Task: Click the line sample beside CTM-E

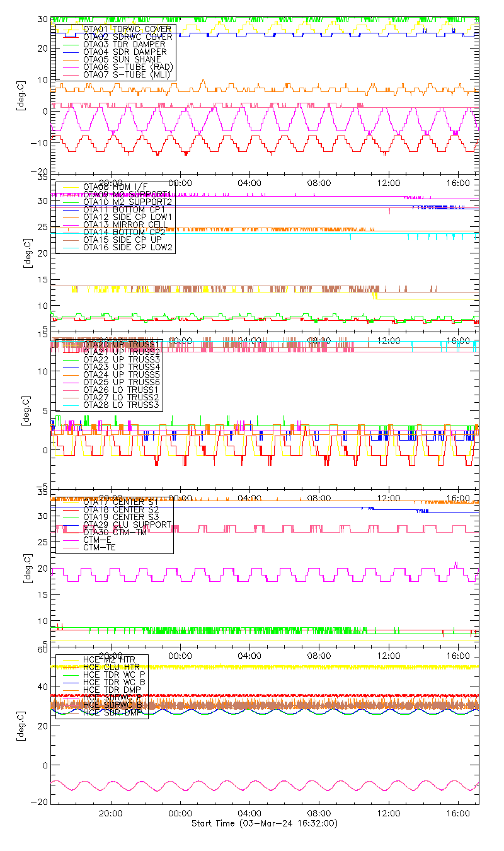Action: point(68,540)
